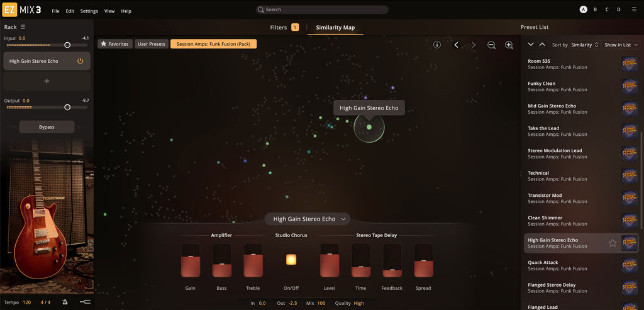Screen dimensions: 644x310
Task: Jump to next preset with down chevron
Action: 531,45
